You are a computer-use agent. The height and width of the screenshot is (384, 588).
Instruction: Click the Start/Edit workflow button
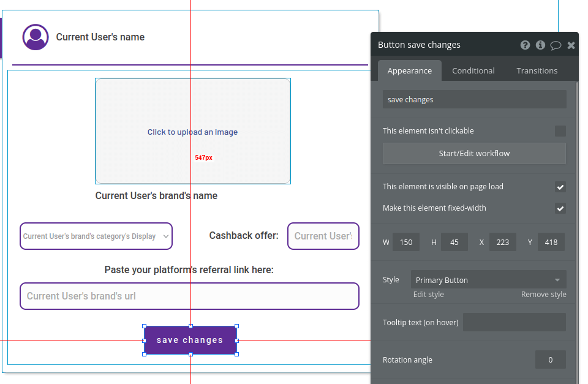coord(474,153)
